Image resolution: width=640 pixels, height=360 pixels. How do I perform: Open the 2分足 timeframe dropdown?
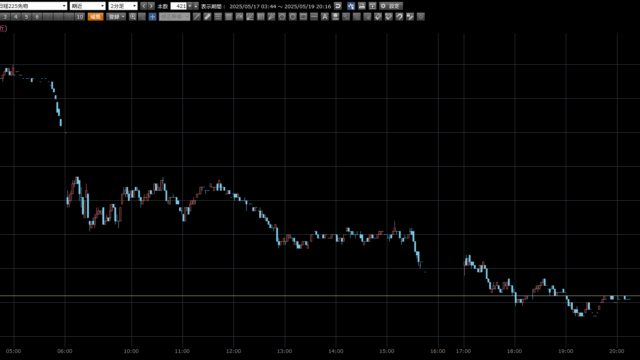tap(123, 6)
